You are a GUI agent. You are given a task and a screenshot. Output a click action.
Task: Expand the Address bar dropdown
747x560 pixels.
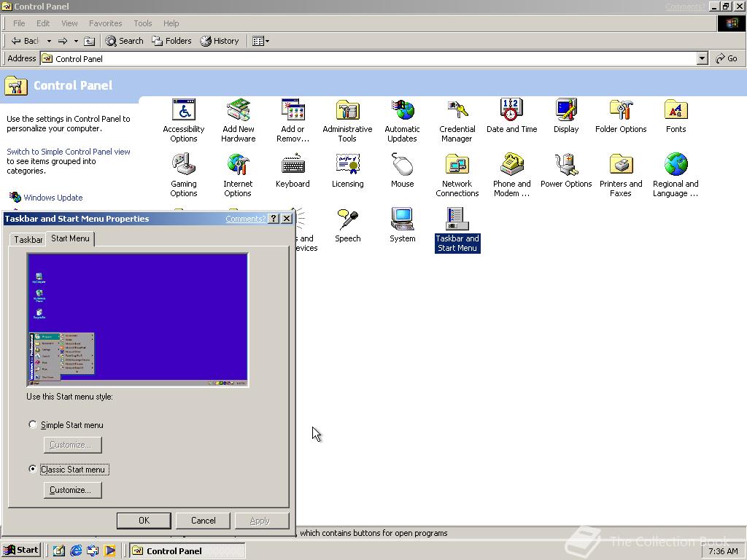[x=702, y=58]
